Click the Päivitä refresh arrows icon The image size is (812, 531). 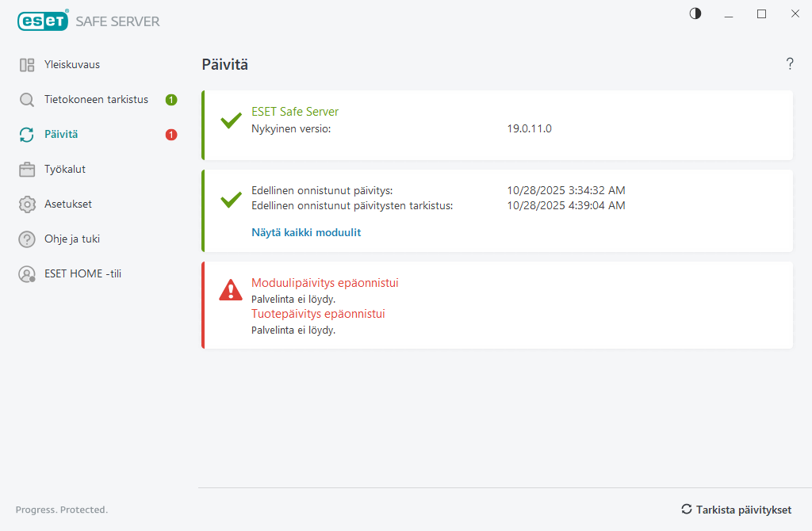[27, 135]
